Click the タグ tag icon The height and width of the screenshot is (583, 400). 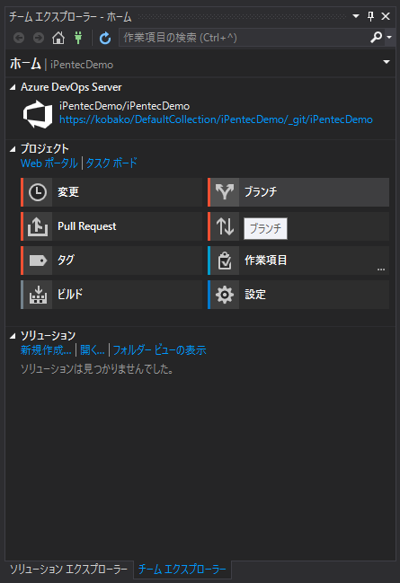38,260
